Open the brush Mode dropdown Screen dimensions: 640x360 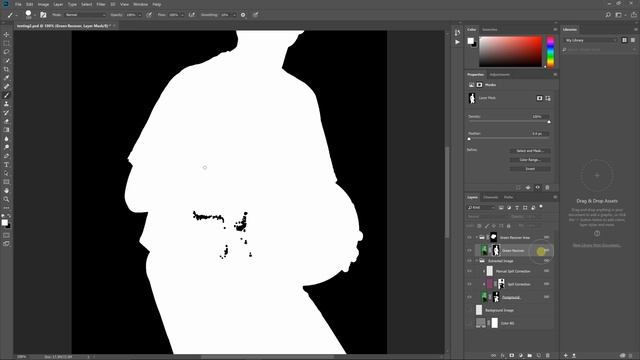pyautogui.click(x=85, y=15)
